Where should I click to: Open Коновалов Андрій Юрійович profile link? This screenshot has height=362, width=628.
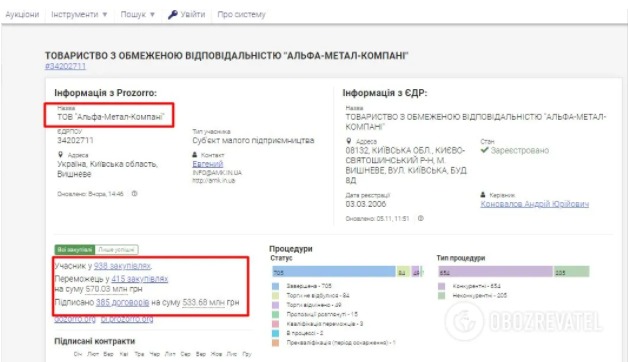coord(535,204)
